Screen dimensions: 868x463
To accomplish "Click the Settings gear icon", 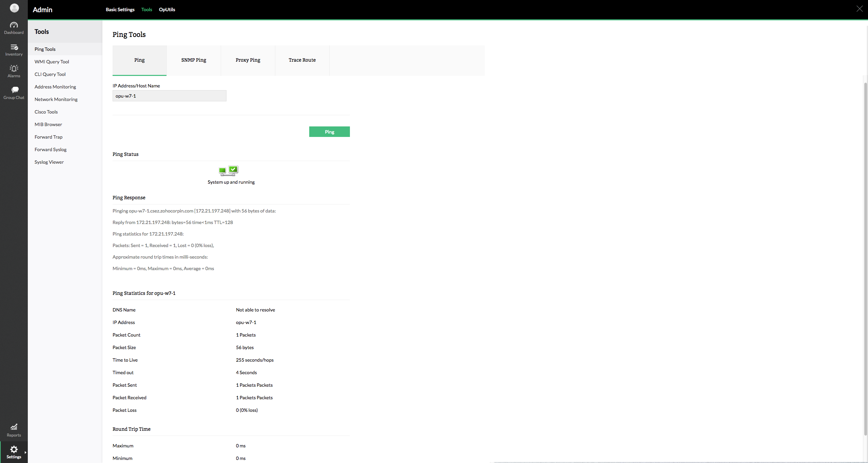I will [x=14, y=449].
